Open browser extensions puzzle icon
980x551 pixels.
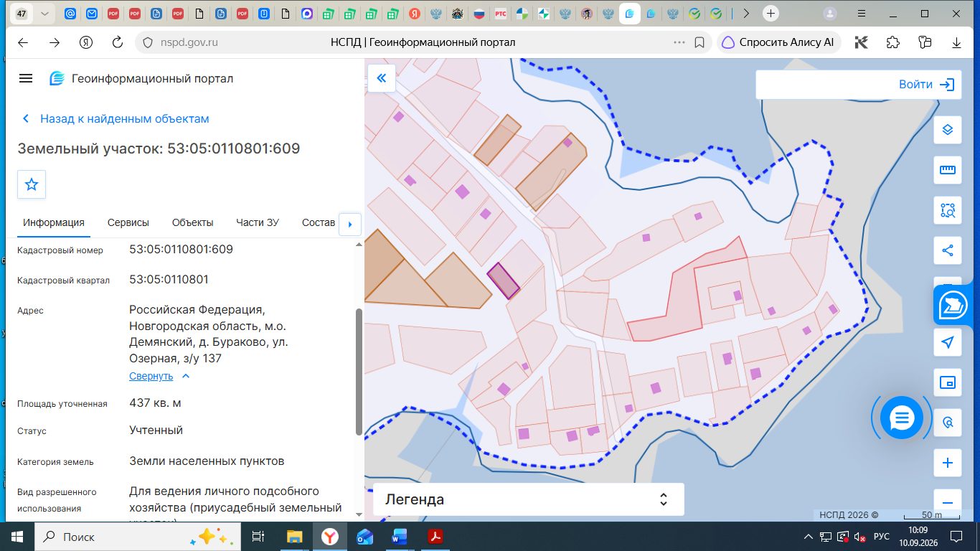pos(893,42)
